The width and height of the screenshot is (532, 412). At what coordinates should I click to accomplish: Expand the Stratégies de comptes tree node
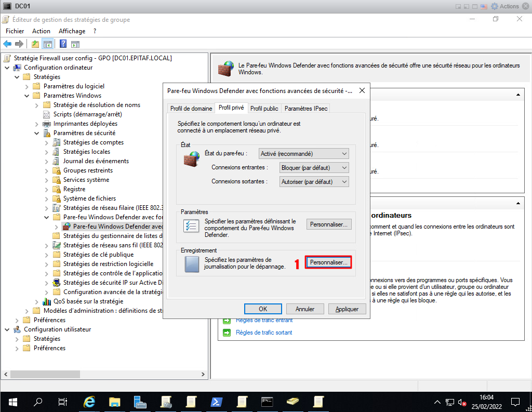point(46,142)
